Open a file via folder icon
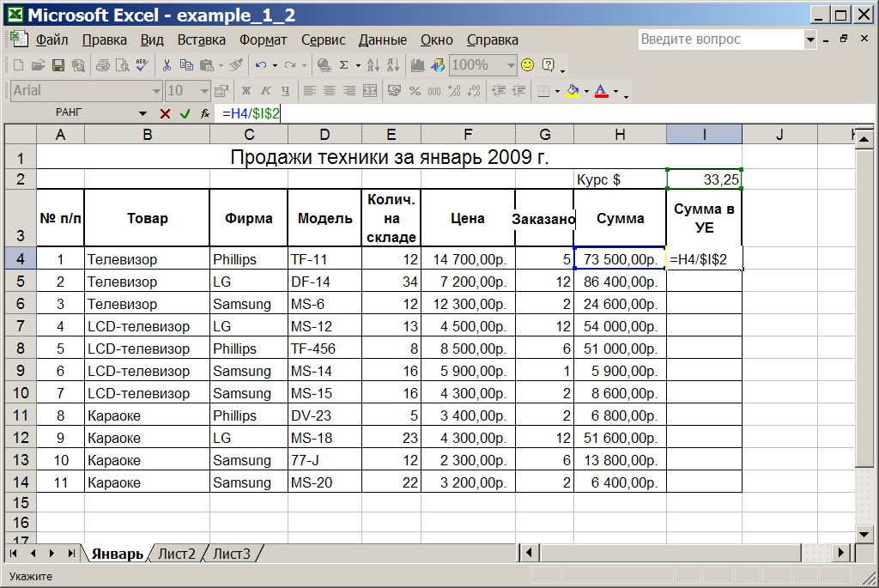 click(38, 65)
